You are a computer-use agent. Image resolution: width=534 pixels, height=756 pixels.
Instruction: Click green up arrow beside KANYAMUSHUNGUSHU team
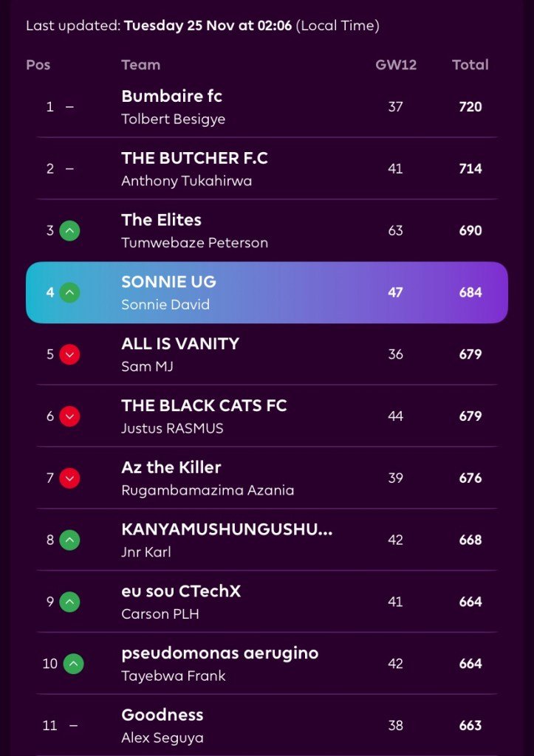point(69,540)
